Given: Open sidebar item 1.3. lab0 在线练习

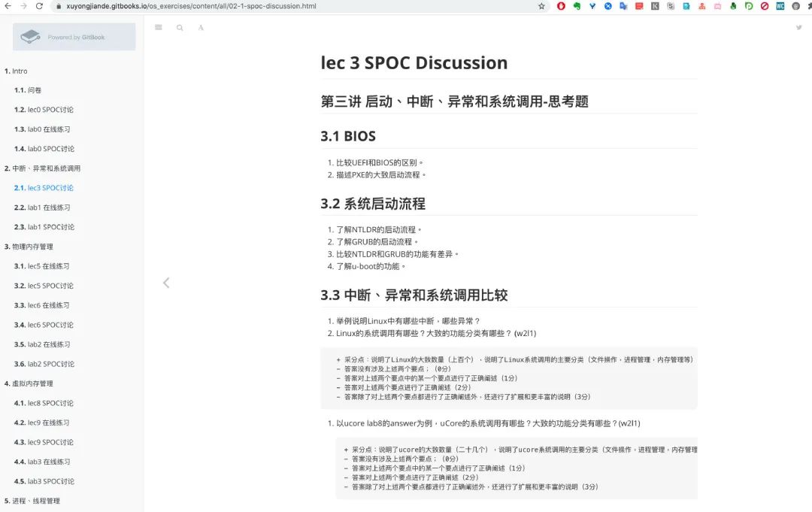Looking at the screenshot, I should 42,129.
